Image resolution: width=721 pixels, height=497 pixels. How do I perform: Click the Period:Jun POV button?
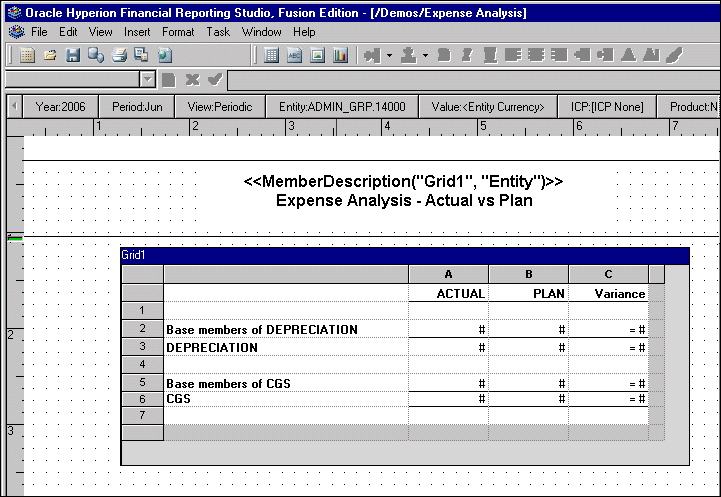click(x=137, y=107)
